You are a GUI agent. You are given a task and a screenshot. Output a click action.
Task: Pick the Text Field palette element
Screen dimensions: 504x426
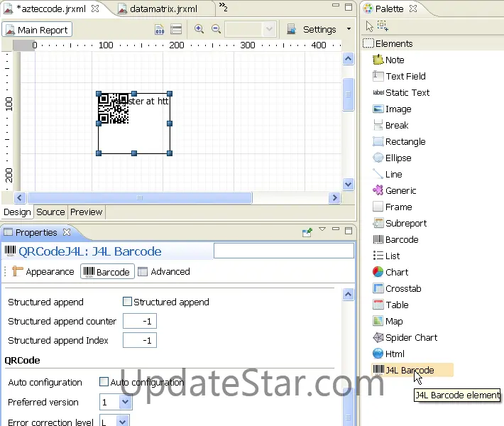pos(399,76)
